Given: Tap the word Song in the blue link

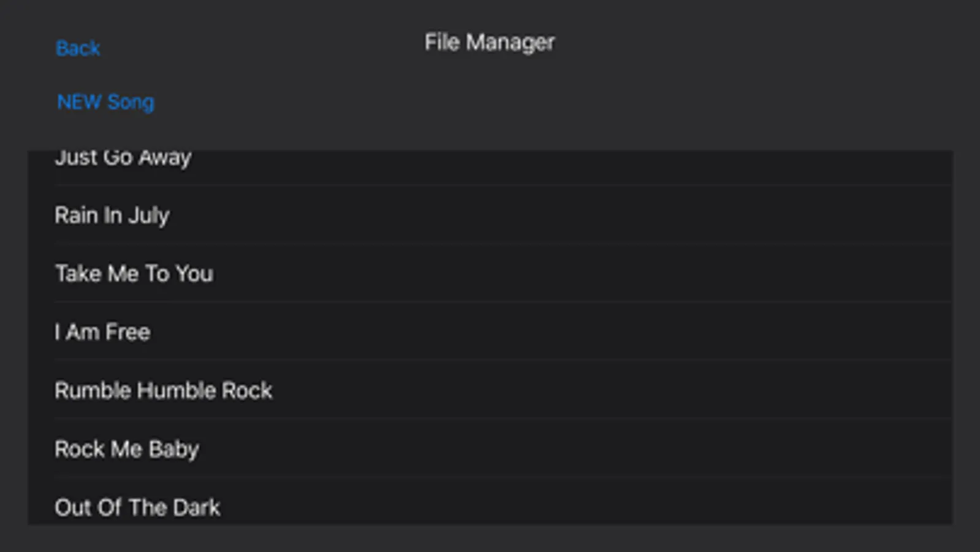Looking at the screenshot, I should point(131,102).
